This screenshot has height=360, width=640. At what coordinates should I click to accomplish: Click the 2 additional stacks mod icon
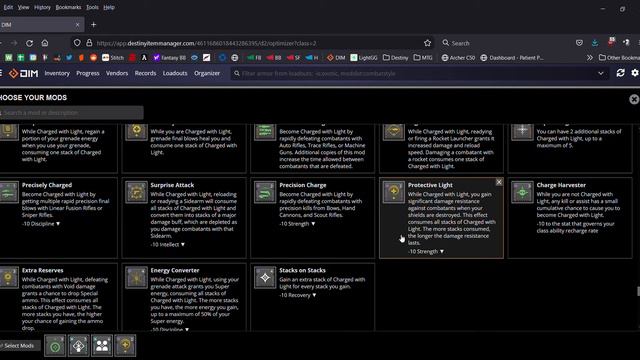click(x=522, y=132)
